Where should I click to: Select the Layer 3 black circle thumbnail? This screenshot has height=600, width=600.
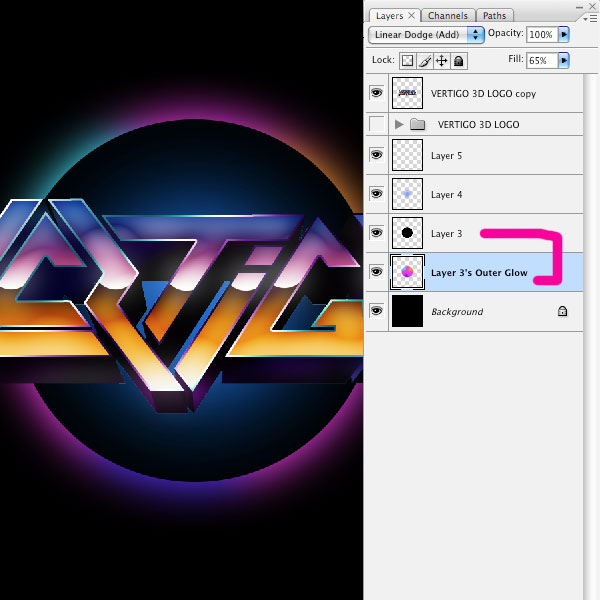[407, 233]
